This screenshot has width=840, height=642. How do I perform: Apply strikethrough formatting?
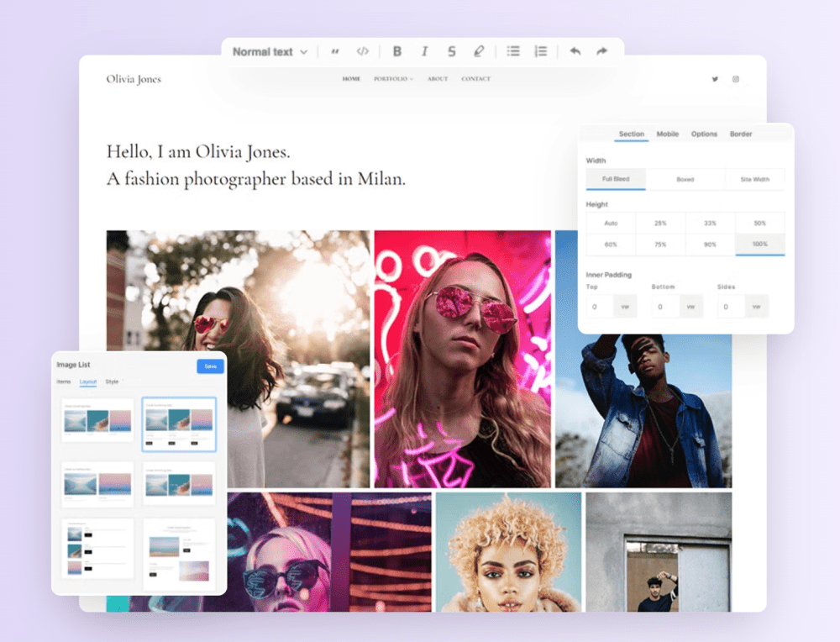coord(452,51)
